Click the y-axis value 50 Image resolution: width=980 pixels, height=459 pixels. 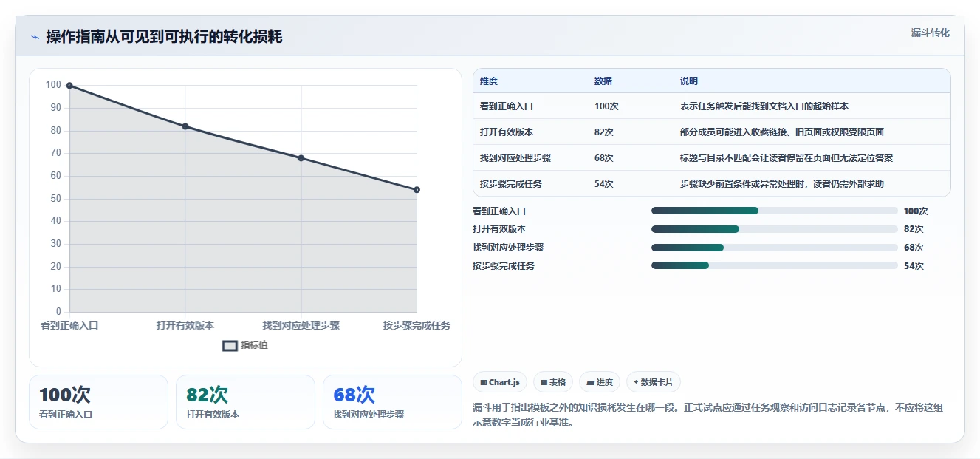coord(56,199)
